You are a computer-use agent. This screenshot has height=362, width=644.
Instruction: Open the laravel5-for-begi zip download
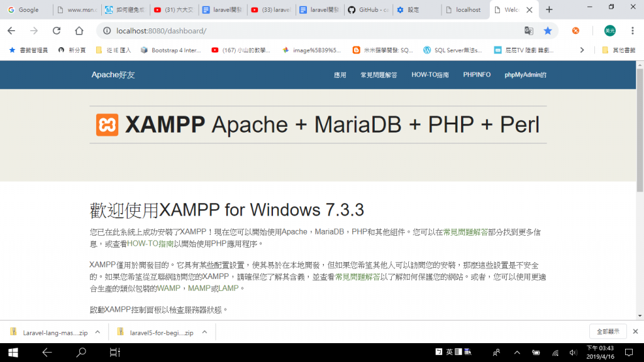tap(155, 332)
